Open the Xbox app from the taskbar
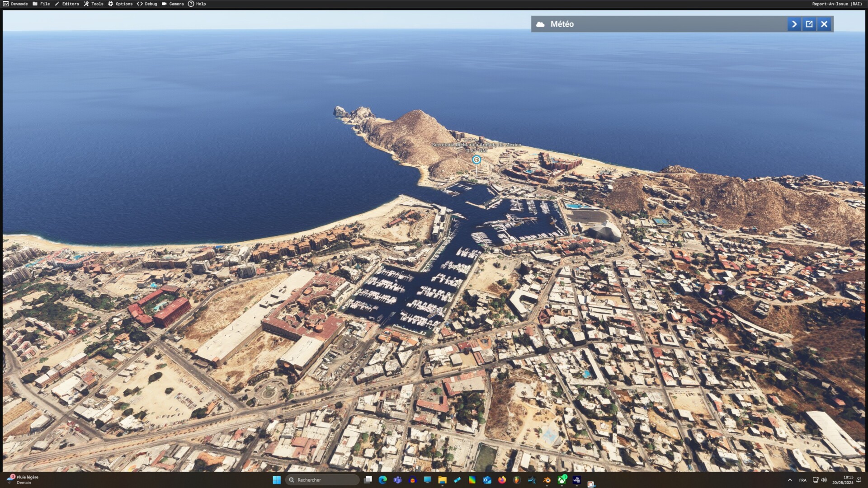The image size is (868, 488). pos(561,480)
